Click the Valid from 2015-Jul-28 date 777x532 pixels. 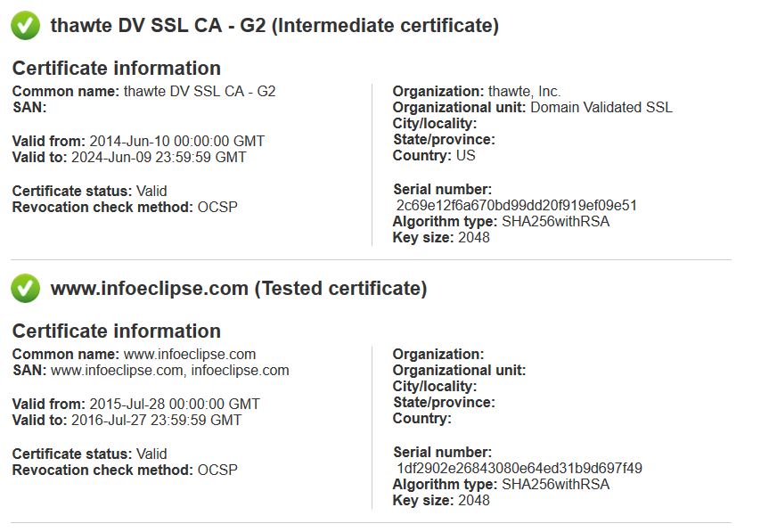click(175, 405)
